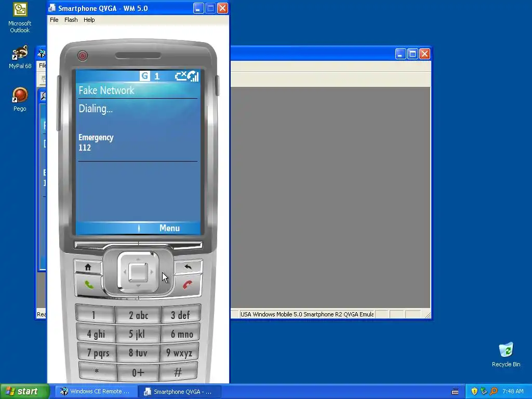Tap the D-pad up arrow

coord(138,259)
